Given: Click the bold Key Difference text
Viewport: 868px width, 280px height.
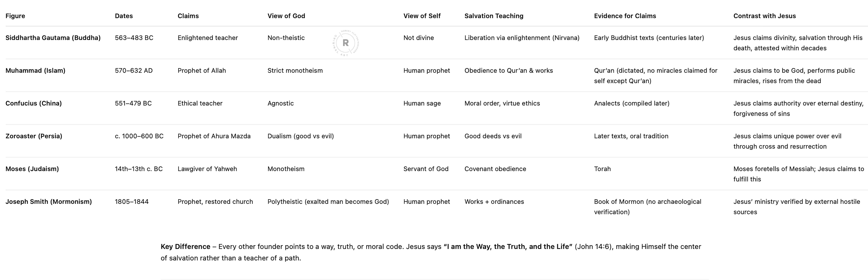Looking at the screenshot, I should point(185,247).
